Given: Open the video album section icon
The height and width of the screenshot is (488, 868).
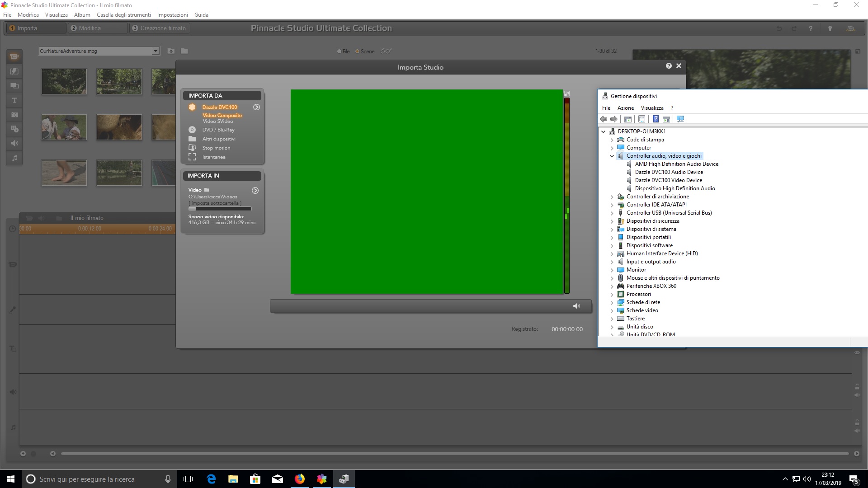Looking at the screenshot, I should tap(14, 56).
